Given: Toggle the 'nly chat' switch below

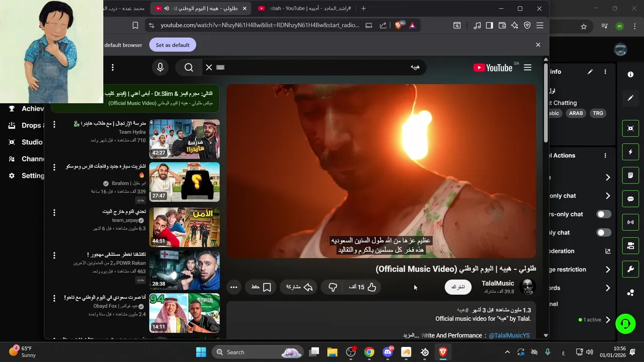Looking at the screenshot, I should coord(604,233).
